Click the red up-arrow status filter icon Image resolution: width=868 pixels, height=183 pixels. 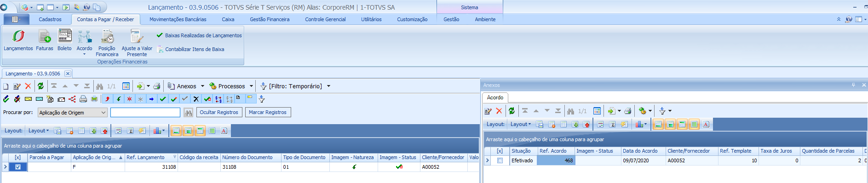coord(108,99)
